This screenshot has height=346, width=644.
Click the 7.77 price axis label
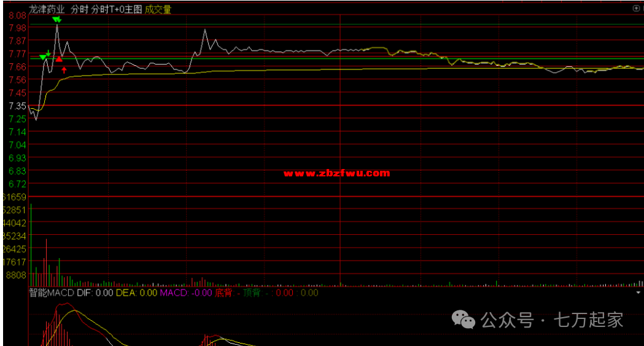[18, 54]
